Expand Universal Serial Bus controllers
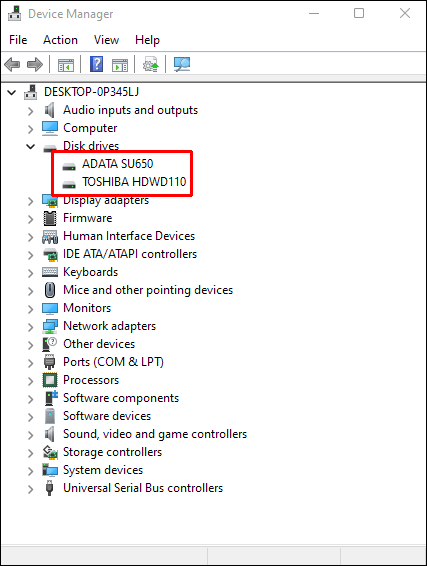Image resolution: width=427 pixels, height=566 pixels. pos(31,489)
